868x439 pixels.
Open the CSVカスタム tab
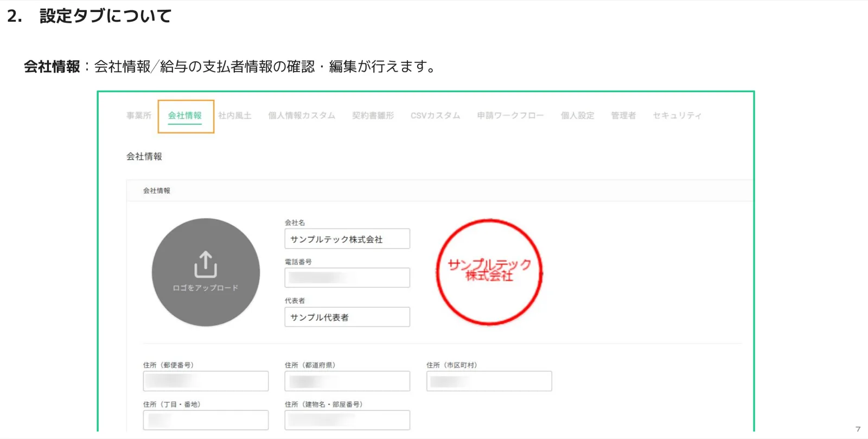435,116
